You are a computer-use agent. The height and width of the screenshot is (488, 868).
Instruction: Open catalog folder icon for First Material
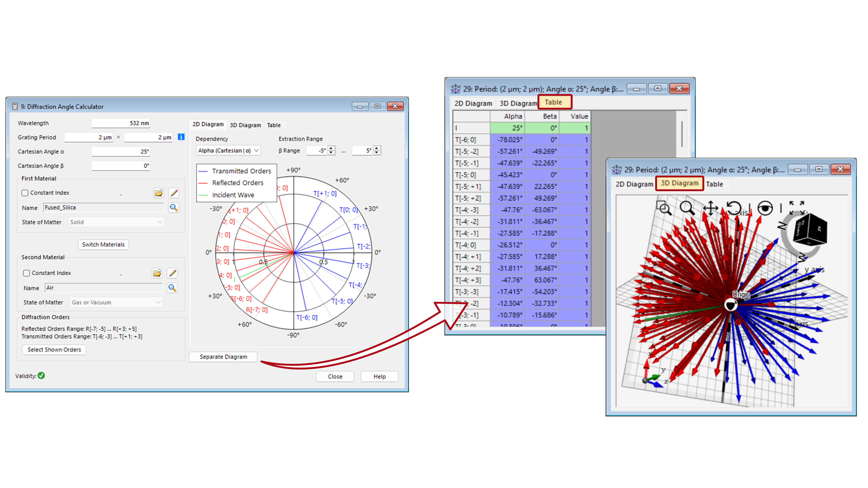click(x=158, y=193)
